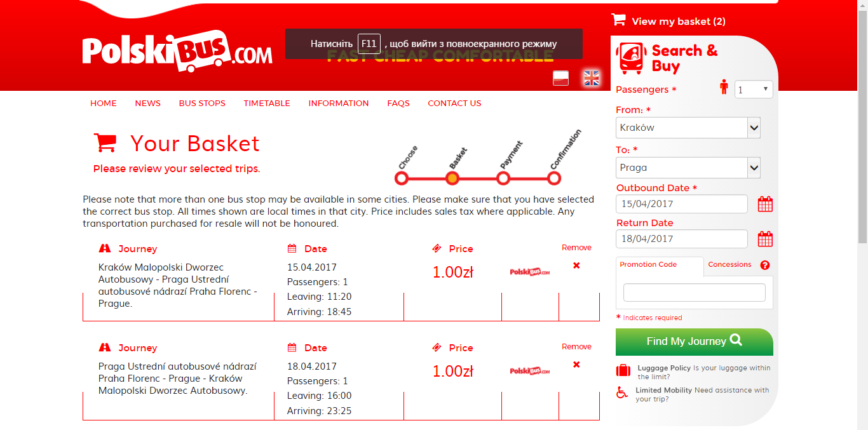The height and width of the screenshot is (430, 868).
Task: Click the Concessions help question mark icon
Action: point(765,265)
